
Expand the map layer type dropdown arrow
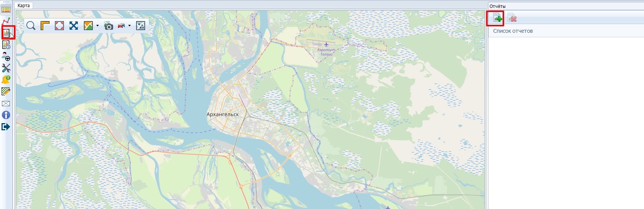pyautogui.click(x=97, y=26)
